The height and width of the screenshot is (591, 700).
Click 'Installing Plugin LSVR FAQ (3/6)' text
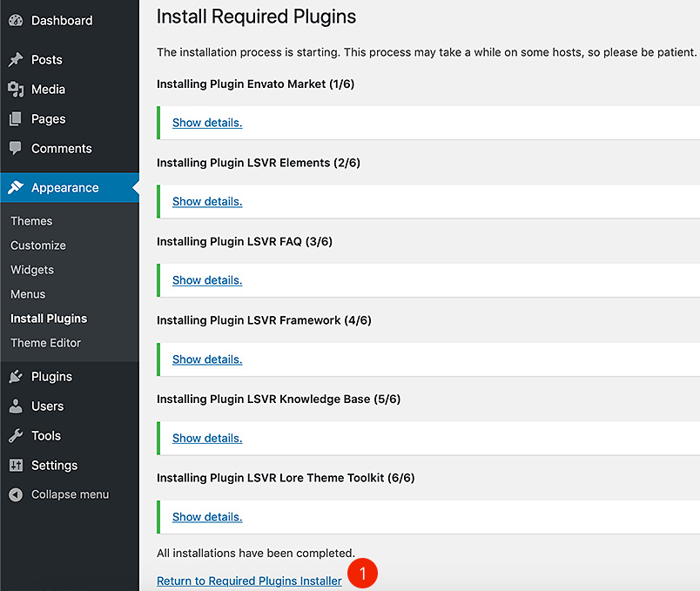245,241
